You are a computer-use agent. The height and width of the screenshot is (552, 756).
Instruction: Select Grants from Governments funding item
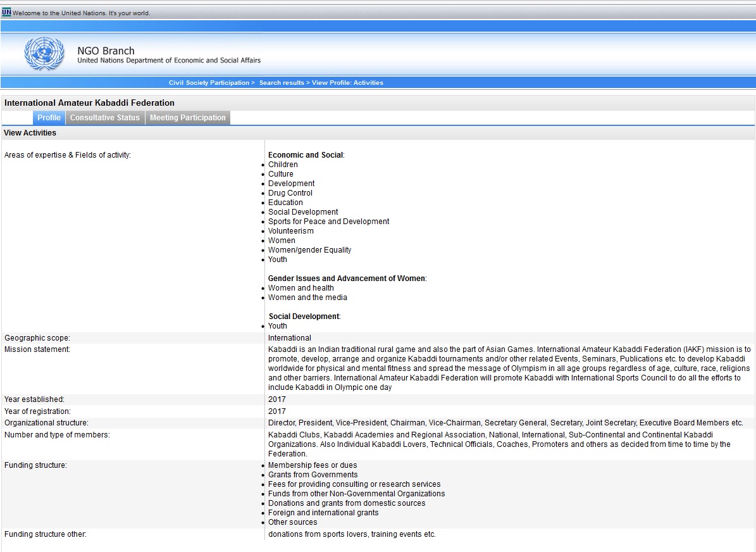coord(313,475)
